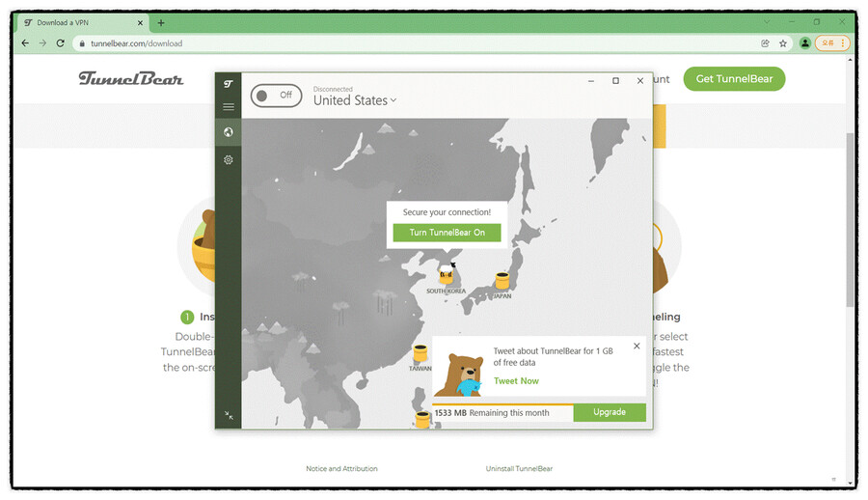The height and width of the screenshot is (500, 868).
Task: Click the step 1 green circle on webpage
Action: [x=187, y=317]
